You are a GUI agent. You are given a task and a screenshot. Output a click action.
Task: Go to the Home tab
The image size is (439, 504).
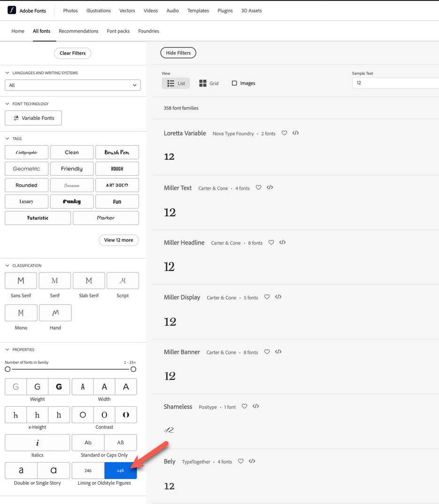[18, 31]
